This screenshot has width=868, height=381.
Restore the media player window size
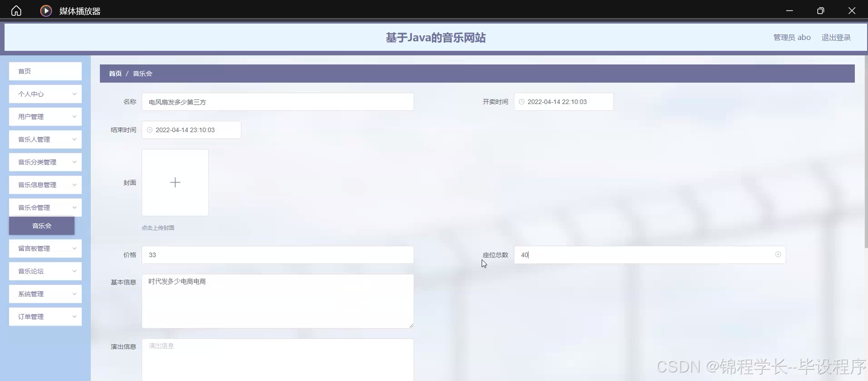click(821, 10)
